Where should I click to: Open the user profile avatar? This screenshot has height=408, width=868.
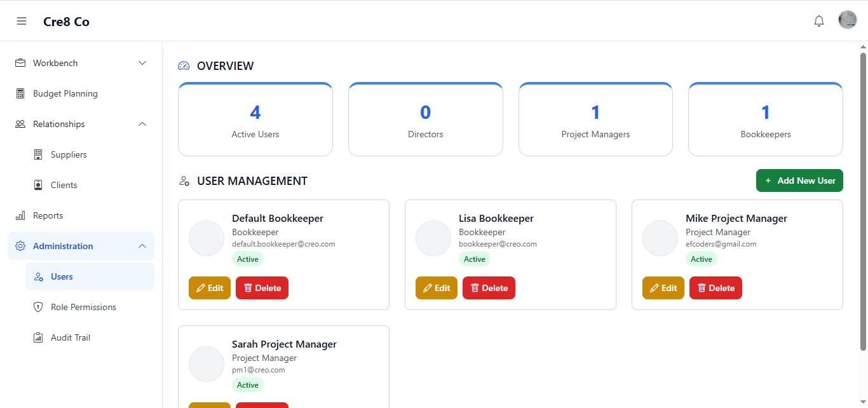coord(848,20)
